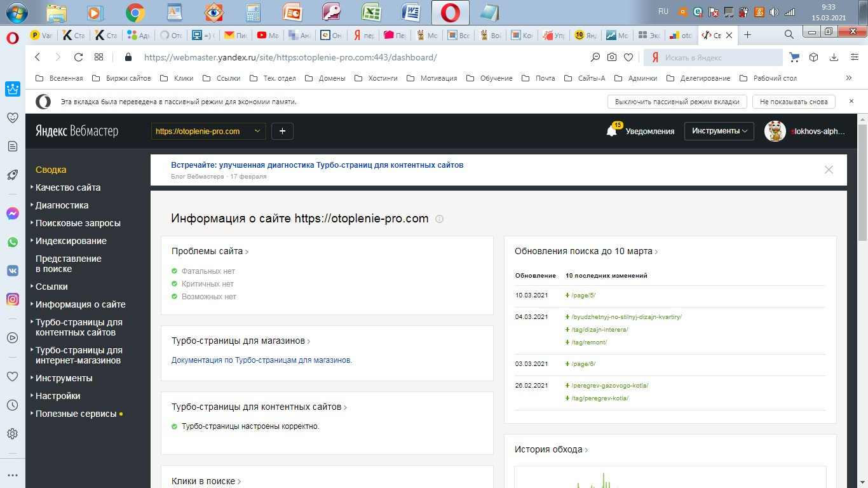Open Турбо-страницы для контентных сайтов in the sidebar
Viewport: 868px width, 488px height.
click(x=79, y=327)
